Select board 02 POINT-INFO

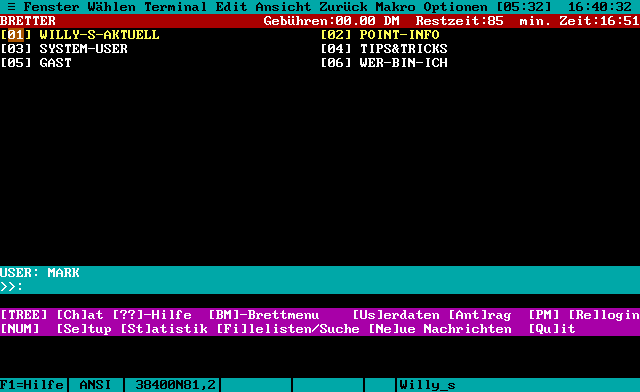point(380,35)
